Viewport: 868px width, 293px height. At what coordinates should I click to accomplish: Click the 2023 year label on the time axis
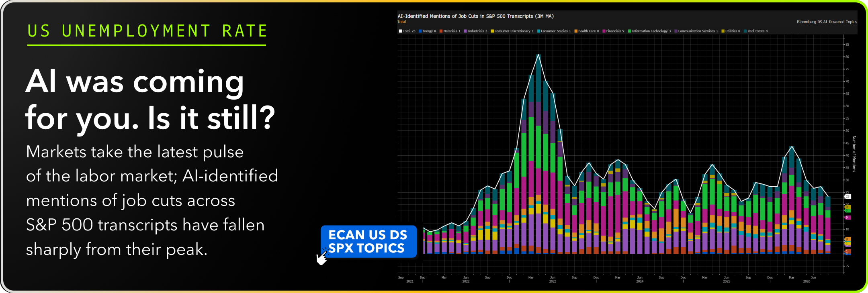click(553, 281)
